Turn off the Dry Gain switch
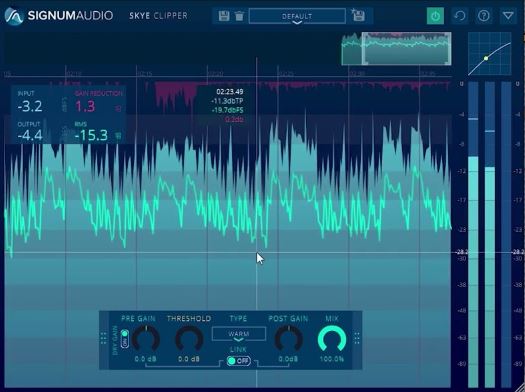Screen dimensions: 525x392 point(125,338)
